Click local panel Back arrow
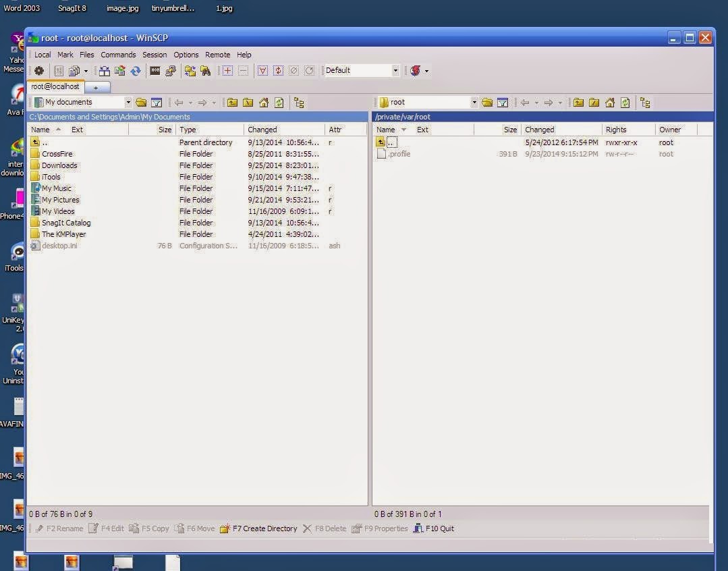The height and width of the screenshot is (571, 728). click(x=179, y=103)
